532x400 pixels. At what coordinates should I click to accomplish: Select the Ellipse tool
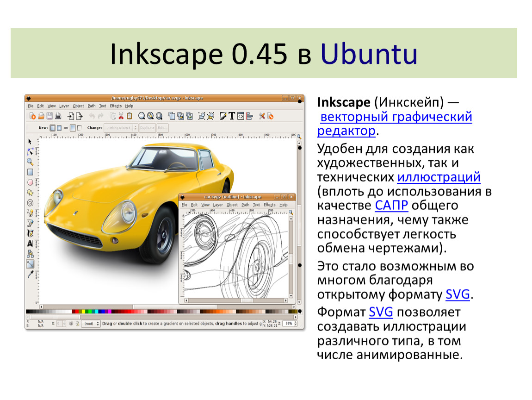(x=30, y=182)
